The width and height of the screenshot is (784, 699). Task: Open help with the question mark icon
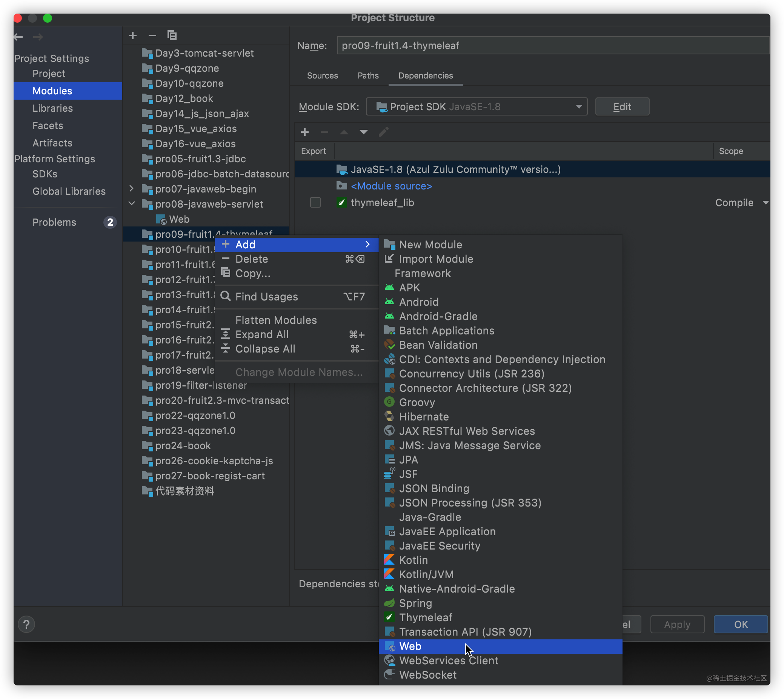pos(26,625)
